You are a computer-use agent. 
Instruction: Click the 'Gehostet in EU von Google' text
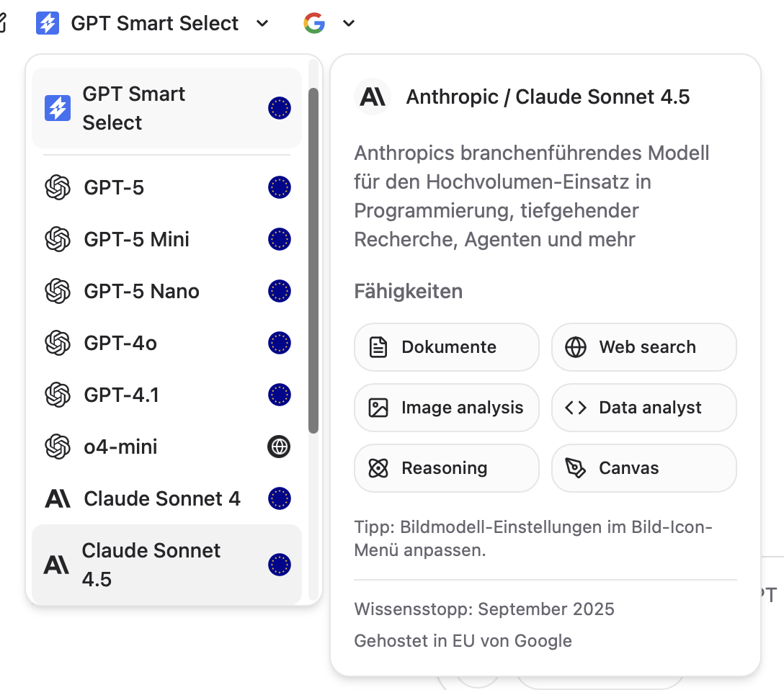pyautogui.click(x=463, y=640)
